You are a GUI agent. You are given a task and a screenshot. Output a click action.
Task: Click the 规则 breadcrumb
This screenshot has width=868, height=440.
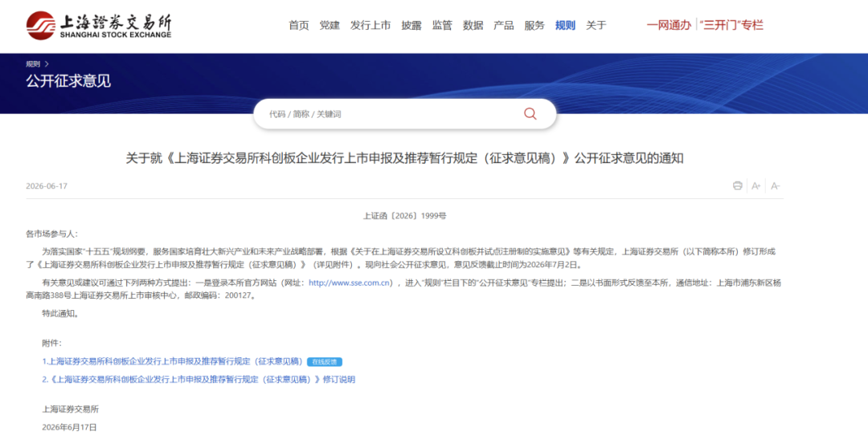click(x=33, y=64)
